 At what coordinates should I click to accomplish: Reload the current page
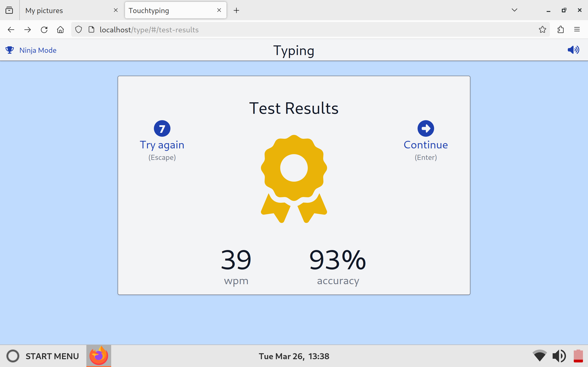point(44,30)
